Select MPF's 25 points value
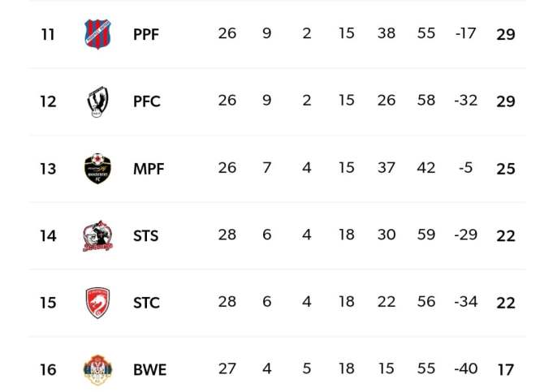Image resolution: width=553 pixels, height=392 pixels. point(506,169)
